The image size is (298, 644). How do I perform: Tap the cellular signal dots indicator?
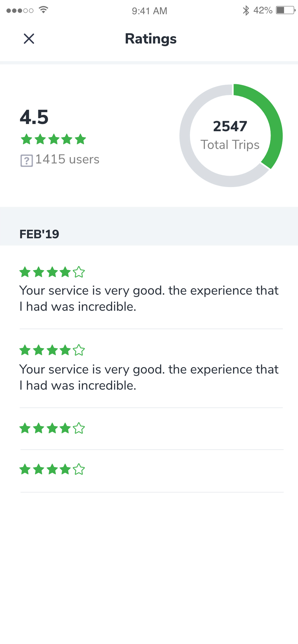20,10
